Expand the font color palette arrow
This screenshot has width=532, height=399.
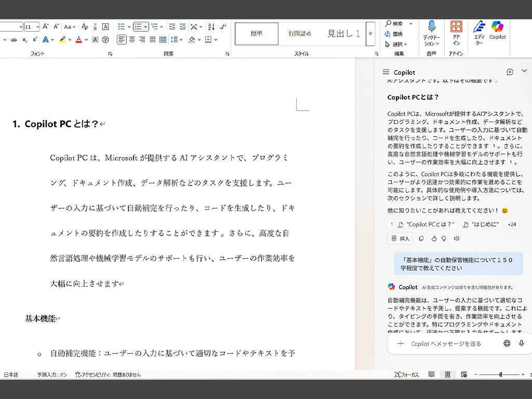click(x=86, y=39)
